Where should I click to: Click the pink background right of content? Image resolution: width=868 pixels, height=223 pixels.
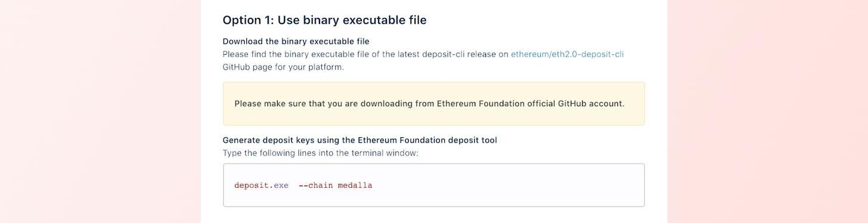tap(767, 112)
